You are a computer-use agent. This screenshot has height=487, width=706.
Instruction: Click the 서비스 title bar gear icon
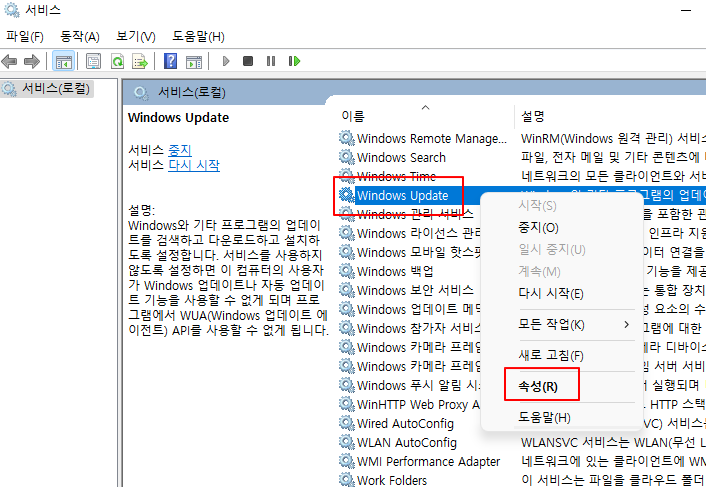click(x=11, y=10)
